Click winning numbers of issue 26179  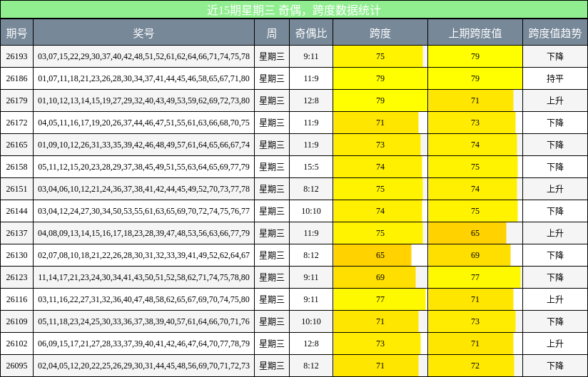[143, 100]
